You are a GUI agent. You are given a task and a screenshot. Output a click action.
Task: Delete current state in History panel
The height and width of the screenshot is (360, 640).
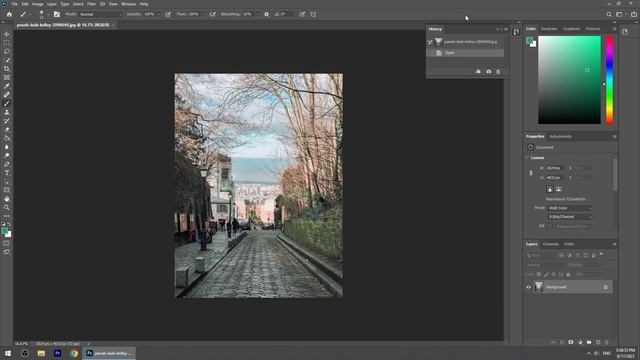pos(498,71)
